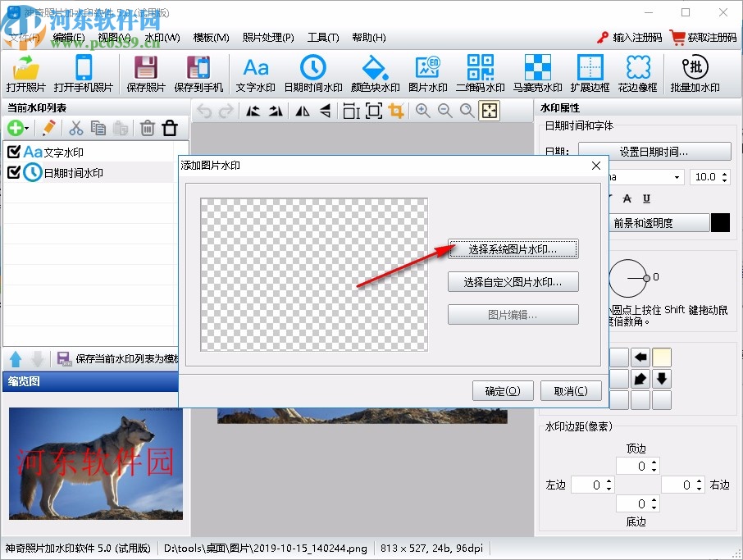743x560 pixels.
Task: Click the pencil edit watermark icon
Action: tap(48, 128)
